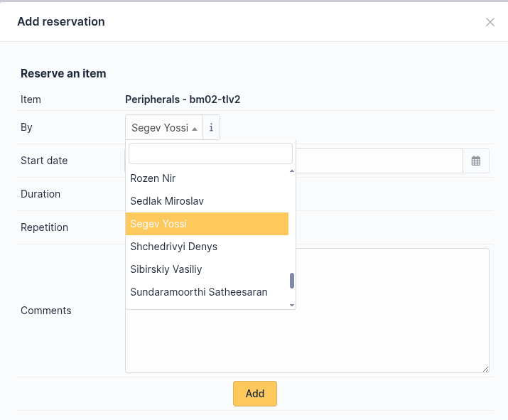
Task: Close the Add reservation dialog
Action: point(490,22)
